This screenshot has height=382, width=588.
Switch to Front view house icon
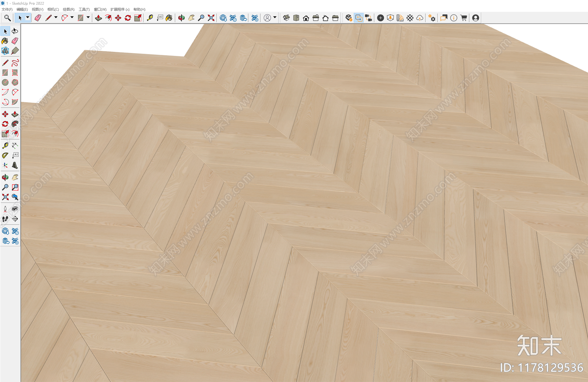pos(306,18)
